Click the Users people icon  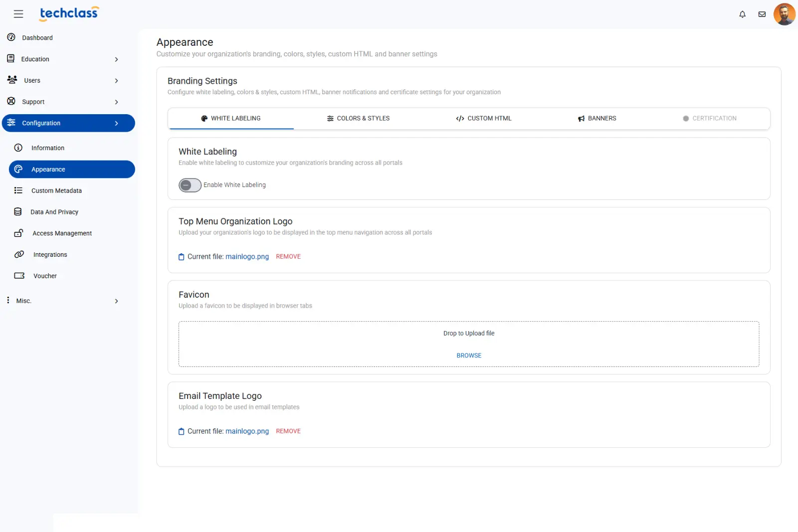12,80
